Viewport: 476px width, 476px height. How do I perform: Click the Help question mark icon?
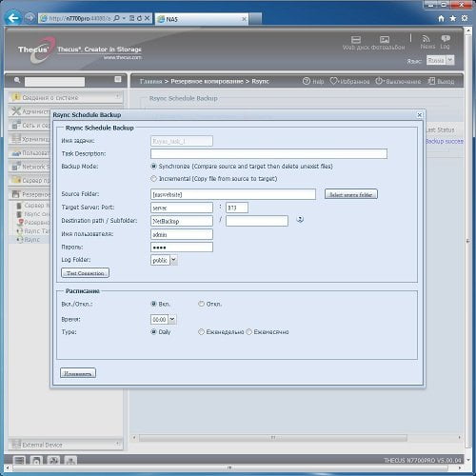307,81
